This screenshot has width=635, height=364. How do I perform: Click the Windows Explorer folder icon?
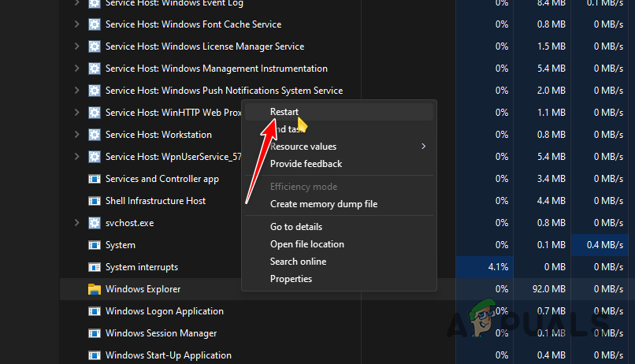click(95, 289)
